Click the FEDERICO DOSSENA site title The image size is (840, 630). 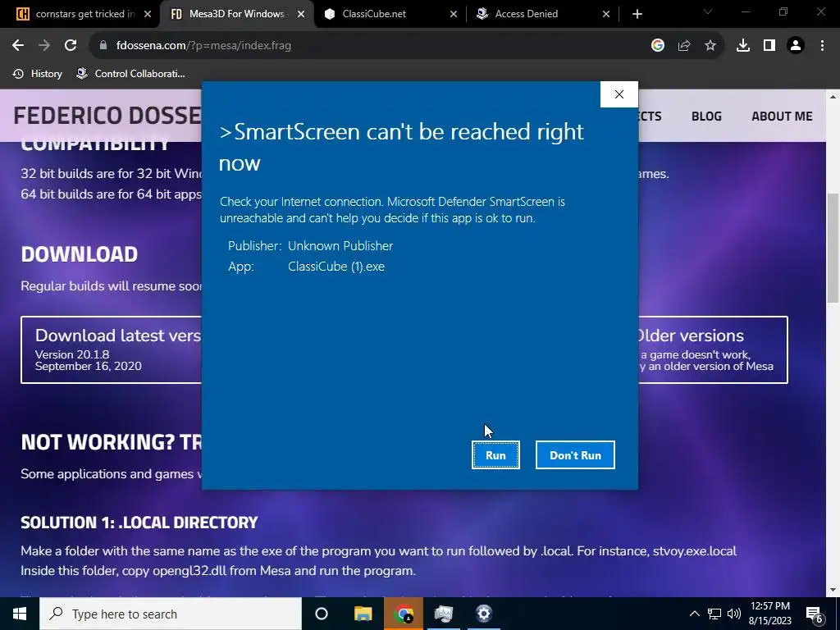tap(107, 116)
